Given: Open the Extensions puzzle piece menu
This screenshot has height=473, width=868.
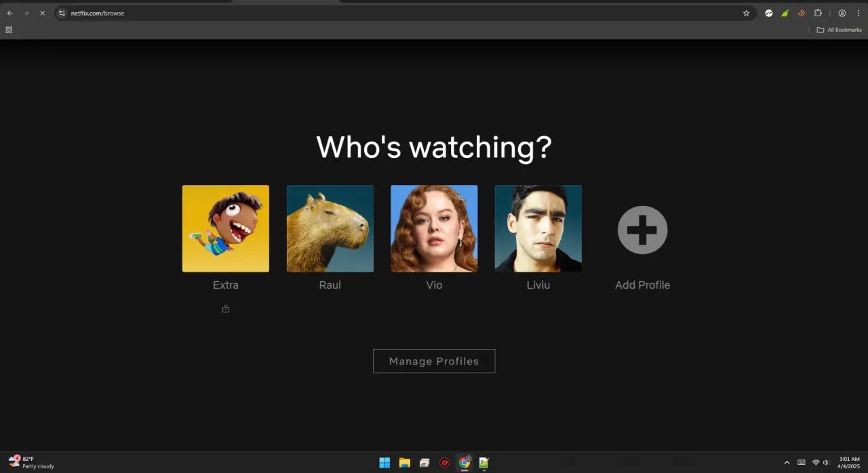Looking at the screenshot, I should pos(818,13).
